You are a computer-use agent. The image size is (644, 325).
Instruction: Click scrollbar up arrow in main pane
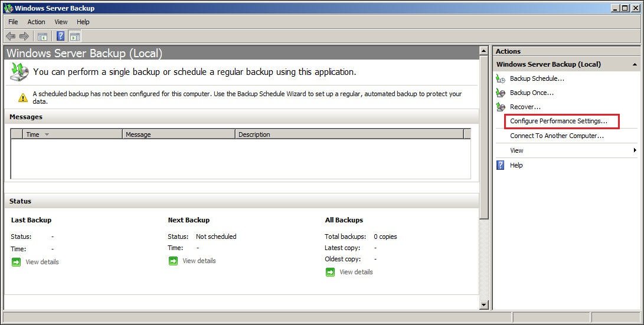(x=484, y=51)
